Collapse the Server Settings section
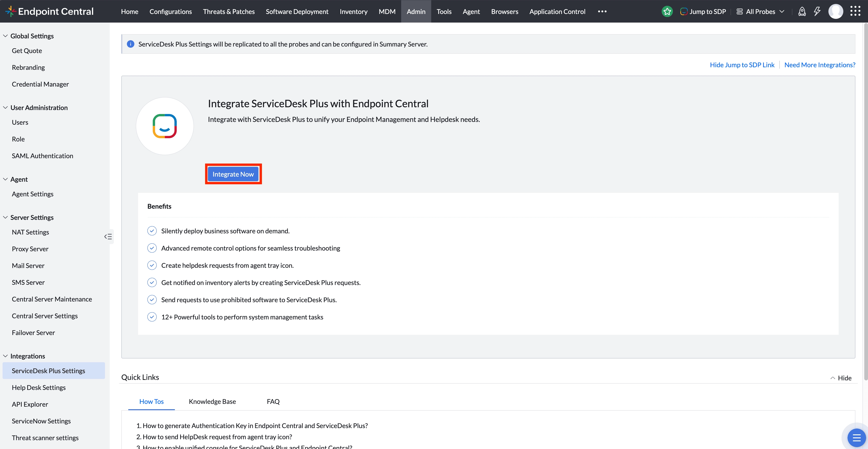The image size is (868, 449). pyautogui.click(x=5, y=217)
